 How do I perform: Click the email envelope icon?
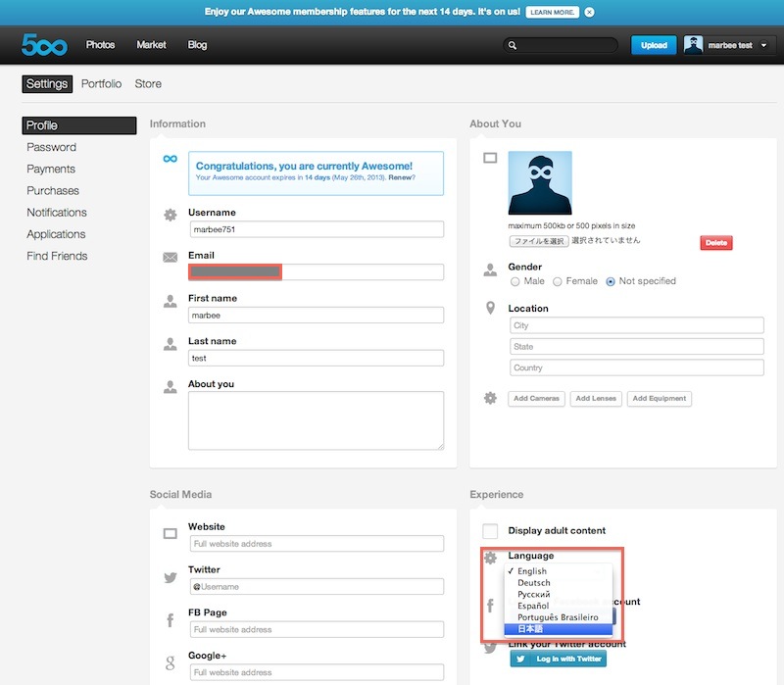pyautogui.click(x=170, y=258)
